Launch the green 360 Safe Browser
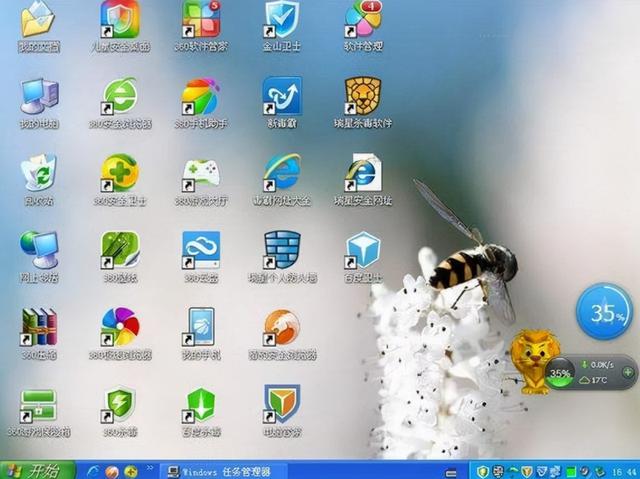This screenshot has height=479, width=640. click(120, 97)
